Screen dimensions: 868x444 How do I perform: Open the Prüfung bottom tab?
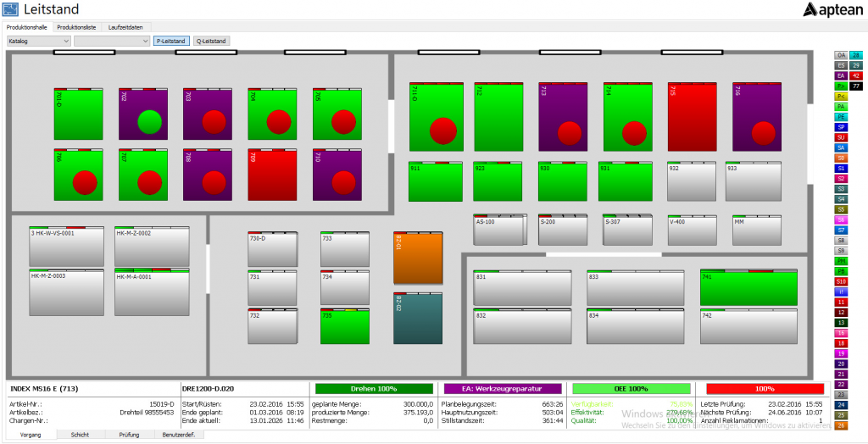click(x=130, y=434)
